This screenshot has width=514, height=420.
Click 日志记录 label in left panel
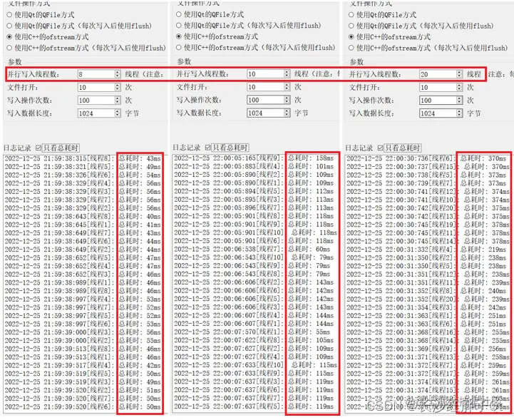click(17, 148)
